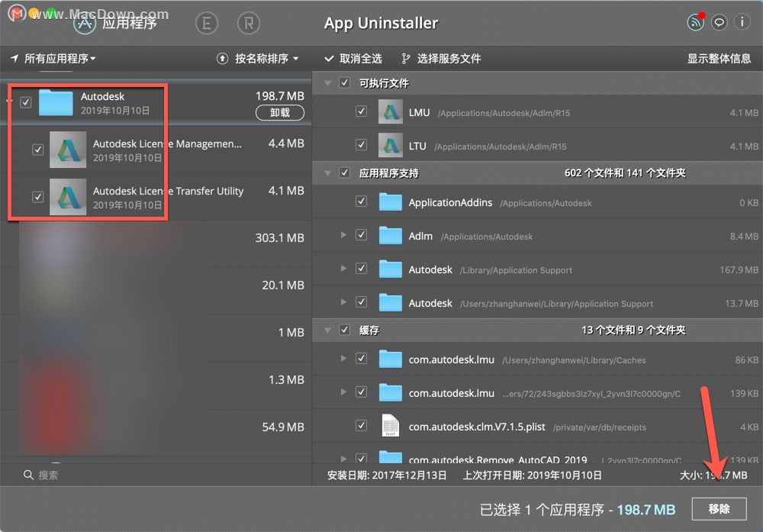Click the com.autodesk.lmu folder icon in Library/Caches
This screenshot has height=532, width=763.
click(390, 360)
